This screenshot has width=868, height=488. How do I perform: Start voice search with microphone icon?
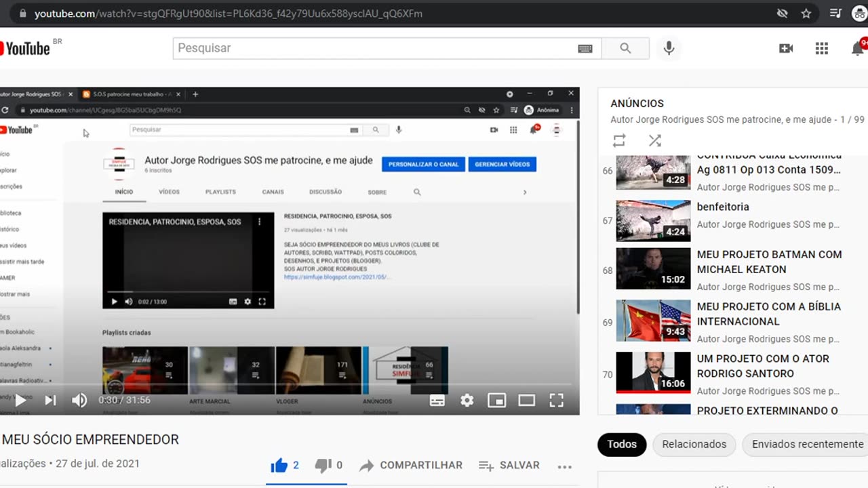[x=669, y=48]
